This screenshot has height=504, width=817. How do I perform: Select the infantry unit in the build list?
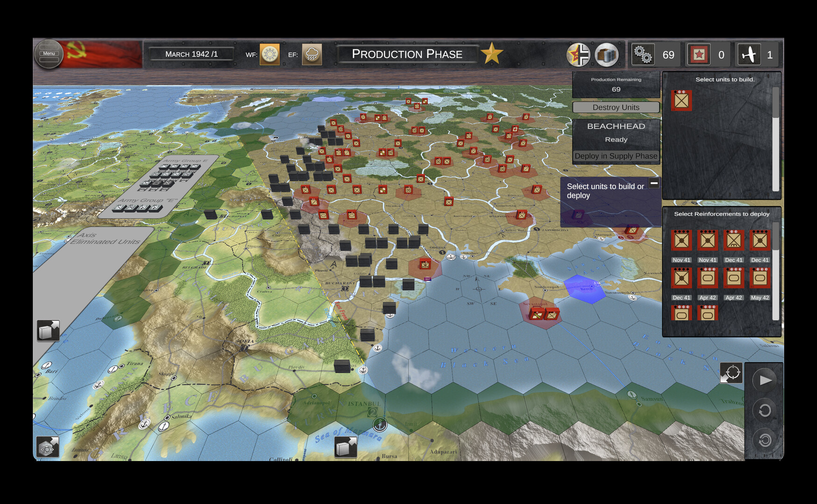(x=682, y=100)
